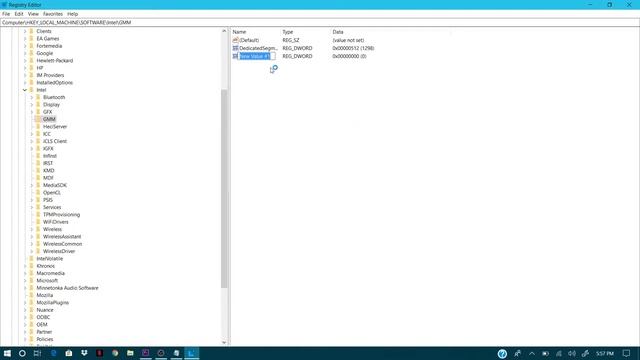
Task: Open Microsoft Edge from the taskbar
Action: point(53,353)
